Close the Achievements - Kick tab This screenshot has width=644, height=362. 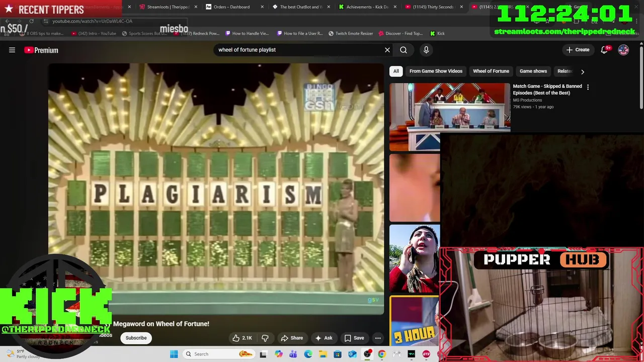(395, 7)
